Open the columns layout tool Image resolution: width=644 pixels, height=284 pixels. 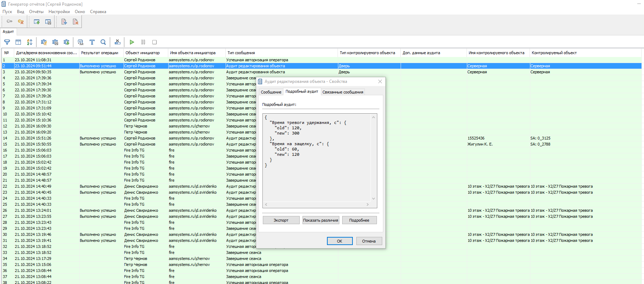[x=18, y=42]
